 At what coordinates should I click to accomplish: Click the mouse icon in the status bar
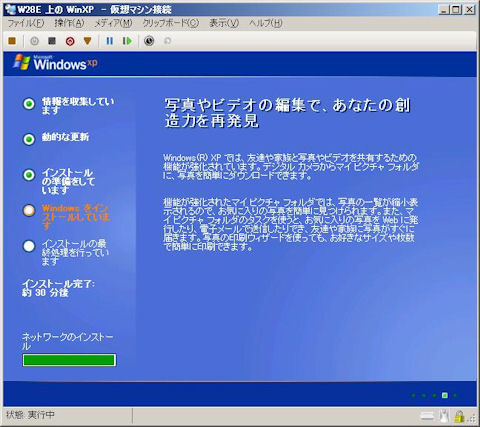click(443, 416)
